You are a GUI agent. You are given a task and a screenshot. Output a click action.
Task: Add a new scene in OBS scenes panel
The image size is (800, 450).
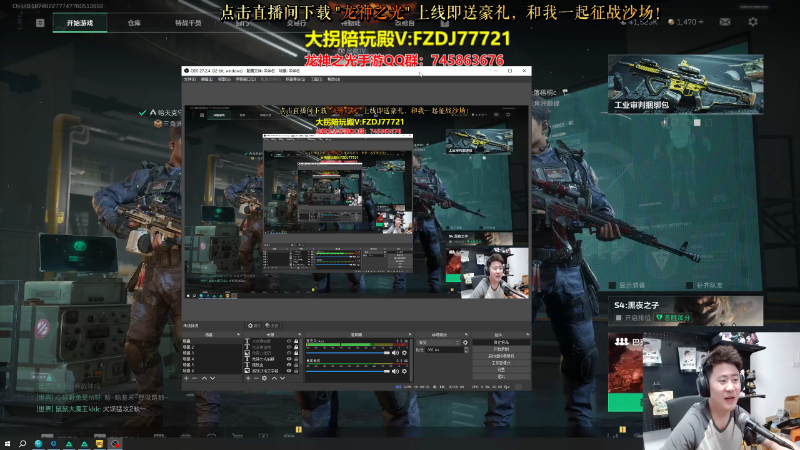tap(186, 378)
